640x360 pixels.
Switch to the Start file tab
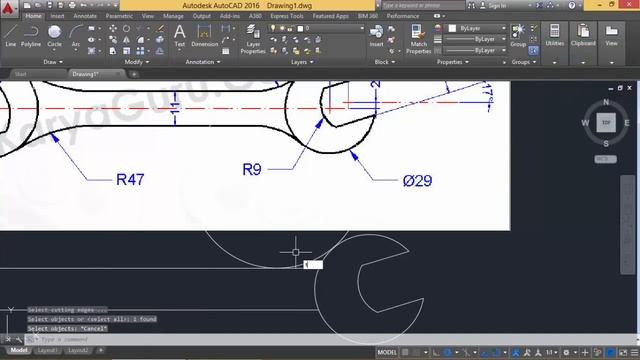[x=20, y=74]
